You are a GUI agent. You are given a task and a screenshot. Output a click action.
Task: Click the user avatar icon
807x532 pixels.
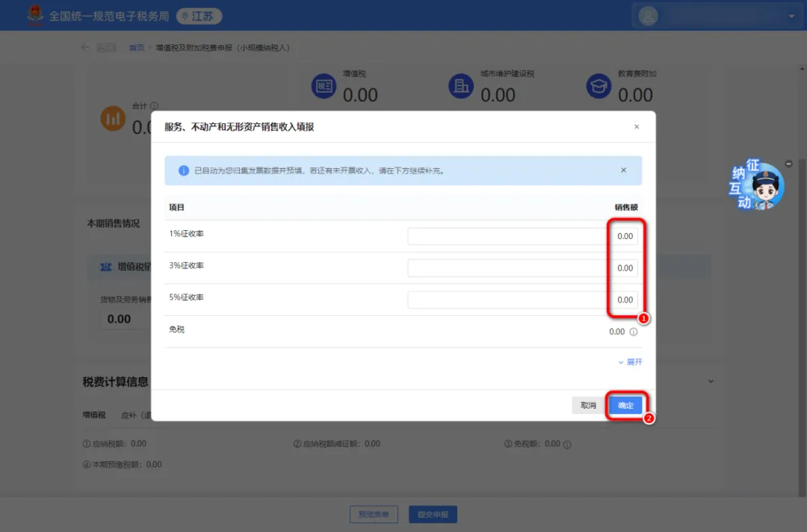[x=648, y=16]
